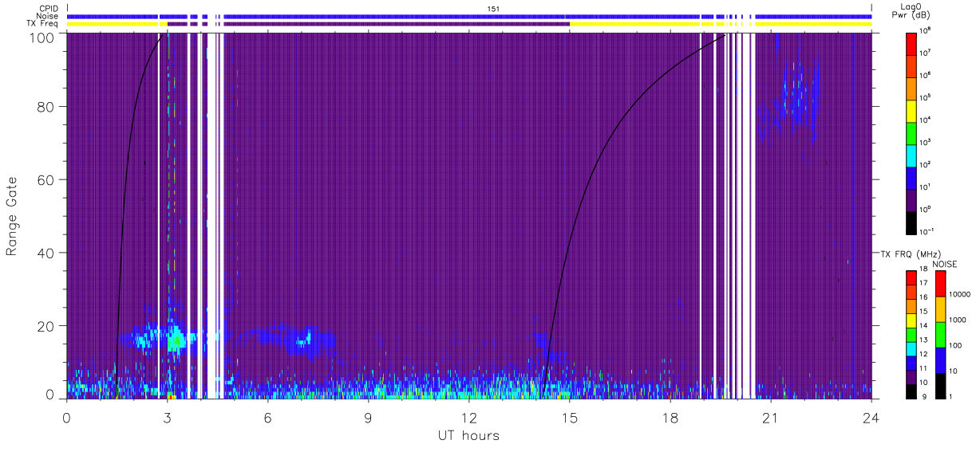Click the '20' tick on Range Gate axis
This screenshot has width=980, height=452.
[x=46, y=326]
